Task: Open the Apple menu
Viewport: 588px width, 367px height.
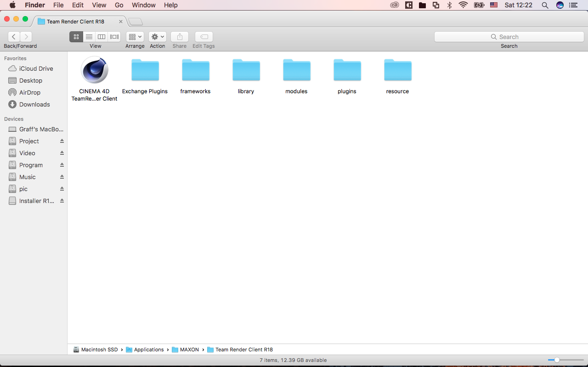Action: point(12,5)
